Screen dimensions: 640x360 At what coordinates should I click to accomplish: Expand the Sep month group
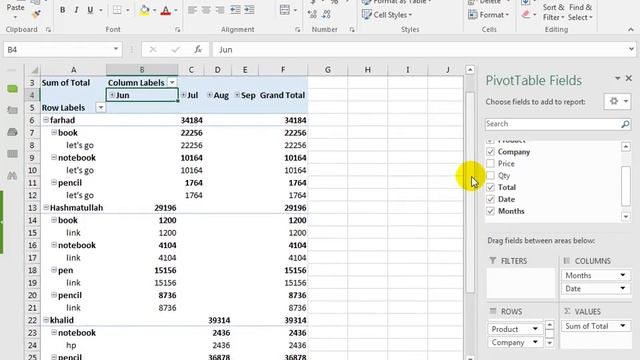point(237,95)
